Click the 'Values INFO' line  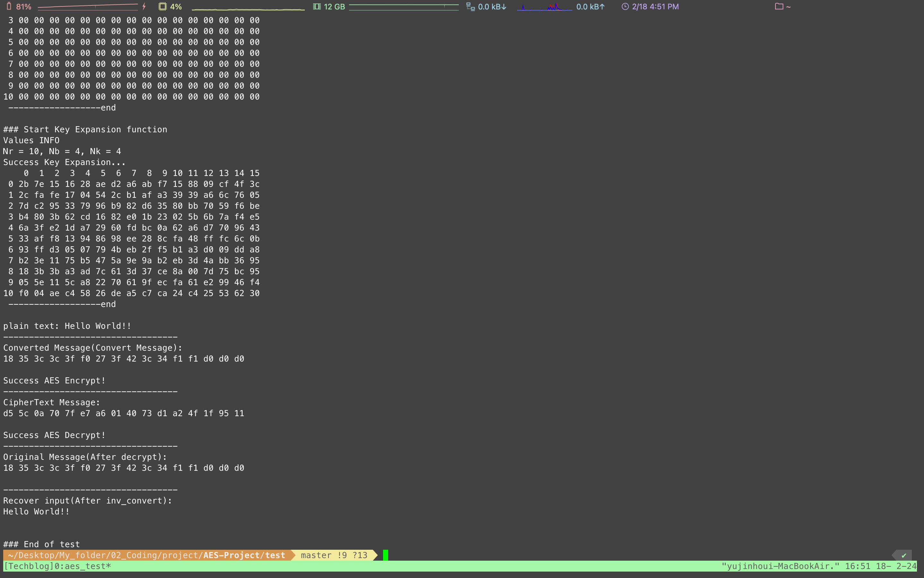click(x=31, y=140)
